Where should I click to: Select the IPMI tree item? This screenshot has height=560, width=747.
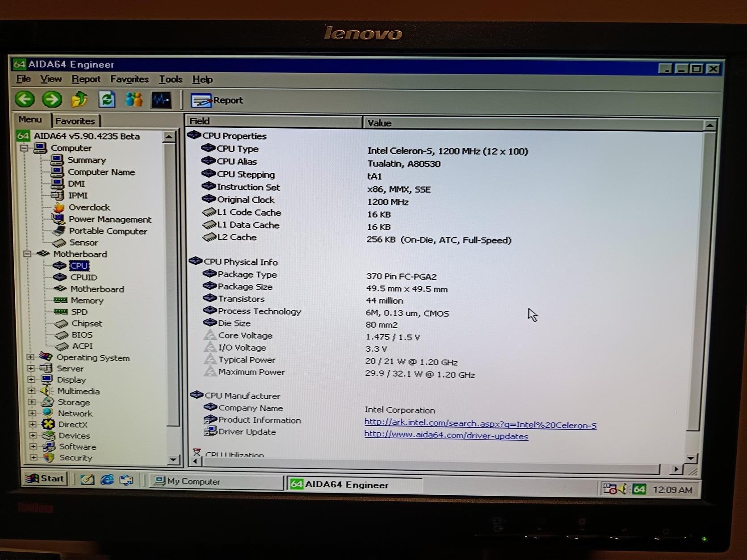(78, 195)
